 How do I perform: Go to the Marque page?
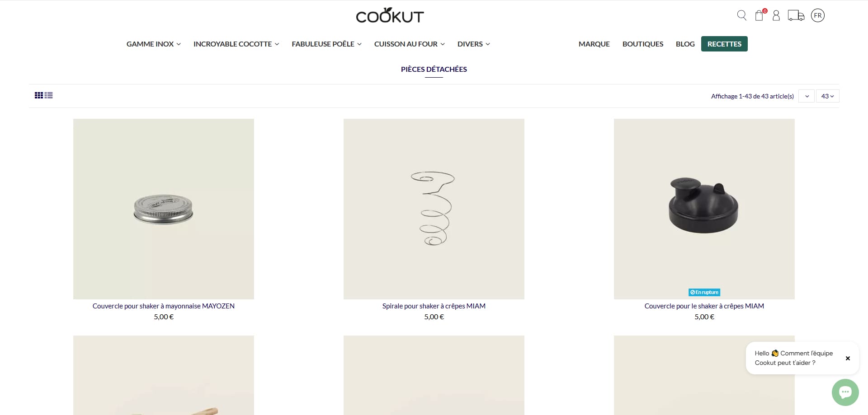[x=594, y=44]
